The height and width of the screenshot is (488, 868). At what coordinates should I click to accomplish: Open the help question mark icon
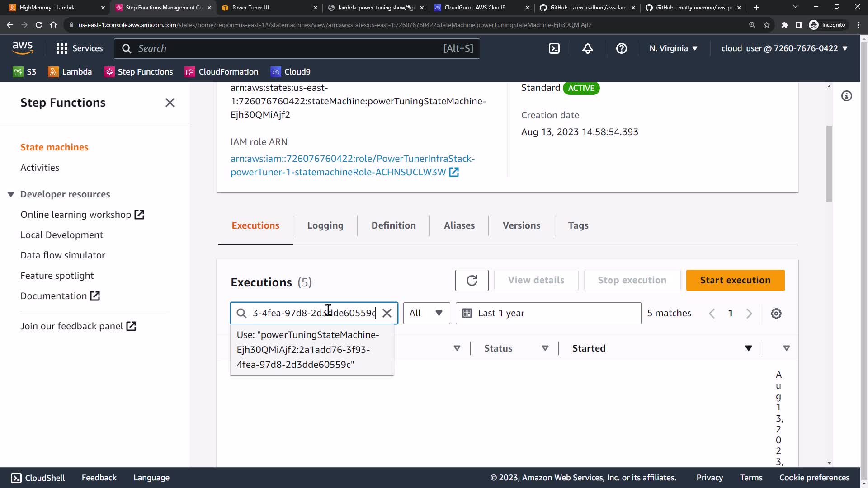pos(621,48)
